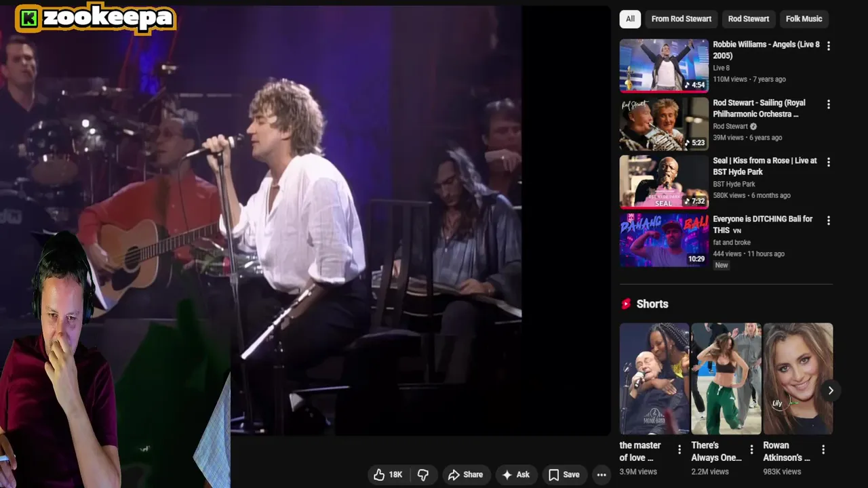868x488 pixels.
Task: Open options for Rod Stewart Sailing video
Action: pyautogui.click(x=828, y=104)
